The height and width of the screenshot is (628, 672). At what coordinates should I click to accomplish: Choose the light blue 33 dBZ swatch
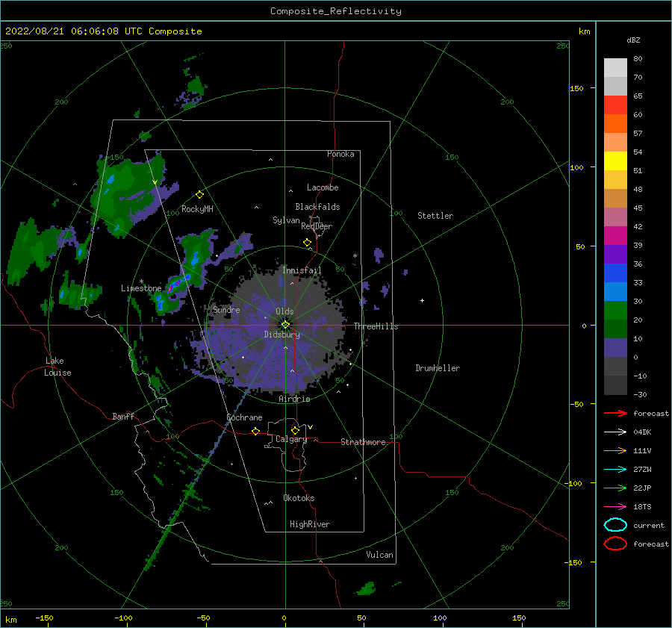[615, 291]
